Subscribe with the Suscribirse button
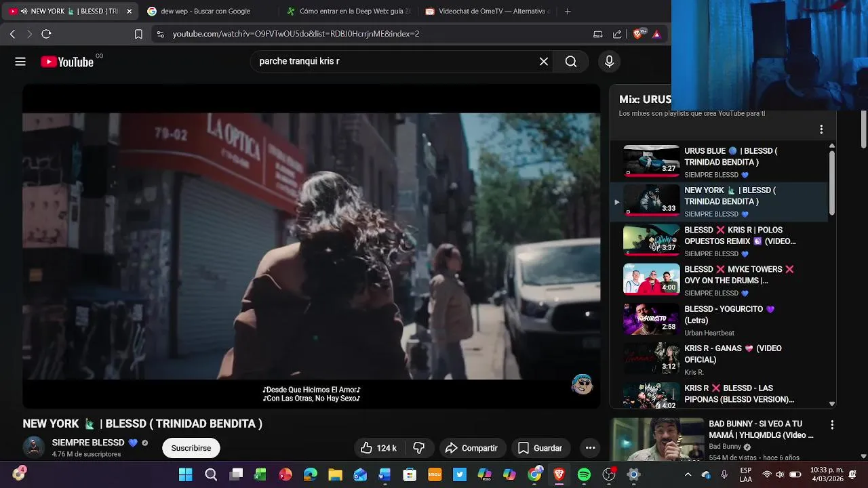The height and width of the screenshot is (488, 868). 191,448
